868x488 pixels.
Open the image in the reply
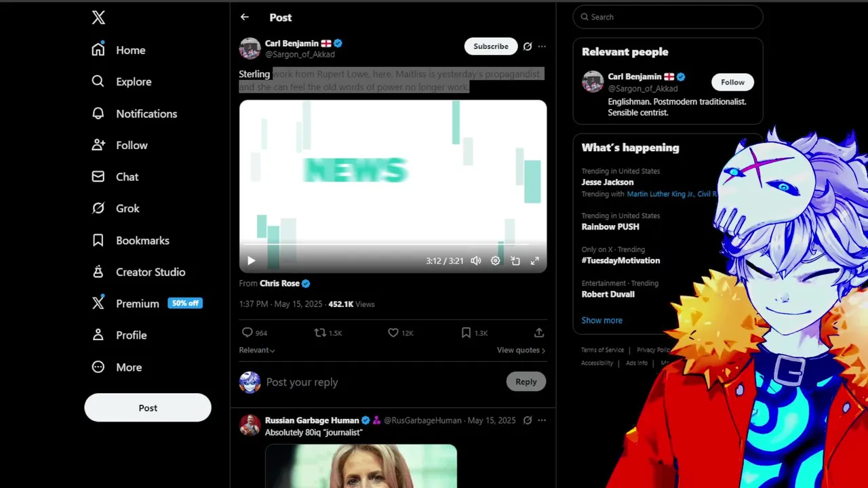(x=361, y=466)
